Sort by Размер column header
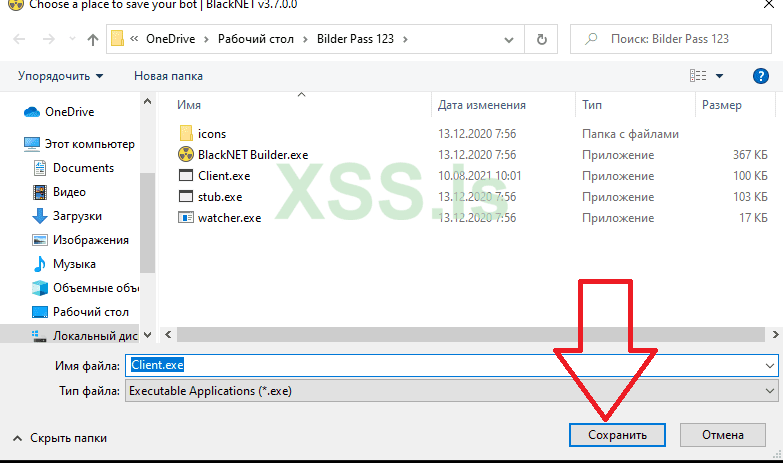Image resolution: width=783 pixels, height=463 pixels. pos(722,105)
